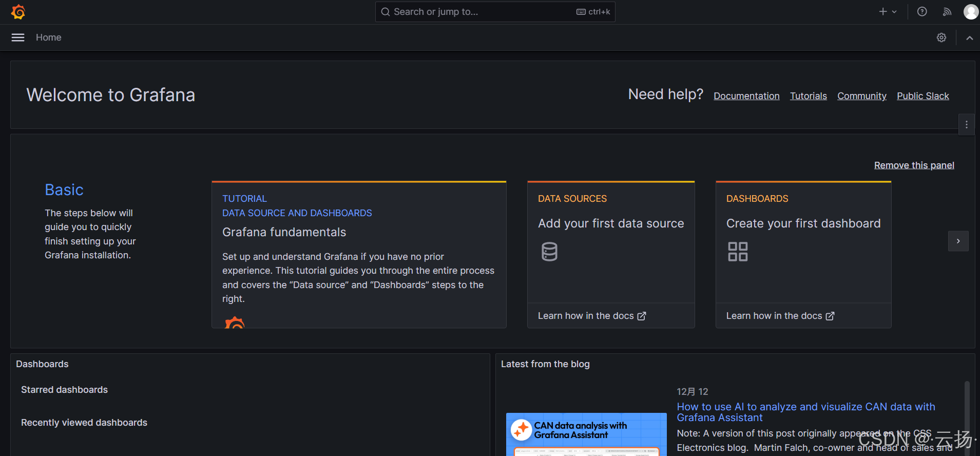Viewport: 980px width, 456px height.
Task: Open the Public Slack link
Action: click(923, 96)
